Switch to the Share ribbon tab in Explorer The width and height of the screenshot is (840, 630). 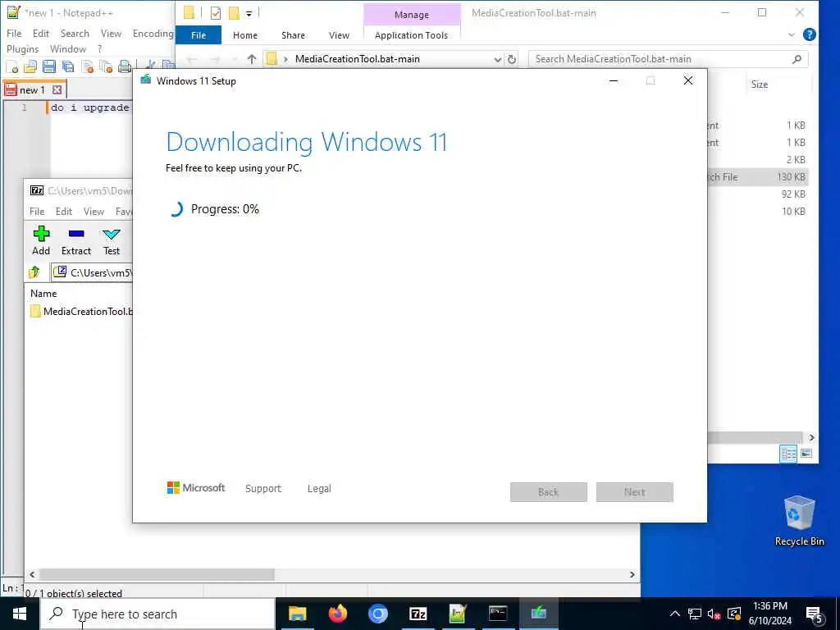coord(293,34)
